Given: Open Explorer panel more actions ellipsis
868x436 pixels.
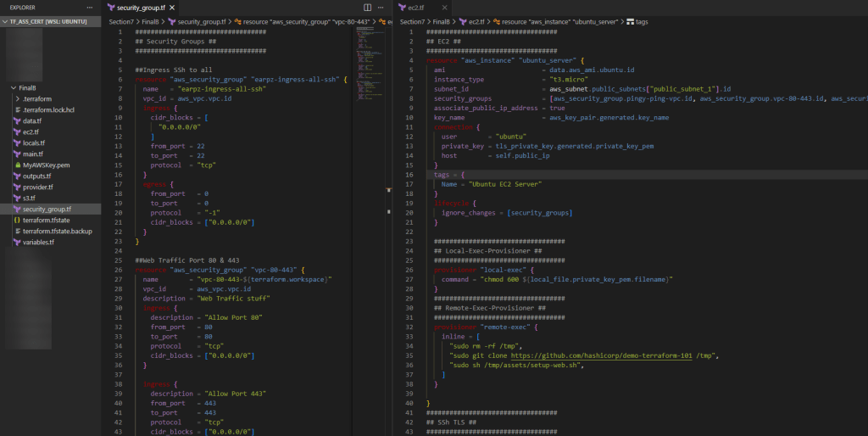Looking at the screenshot, I should pos(89,8).
